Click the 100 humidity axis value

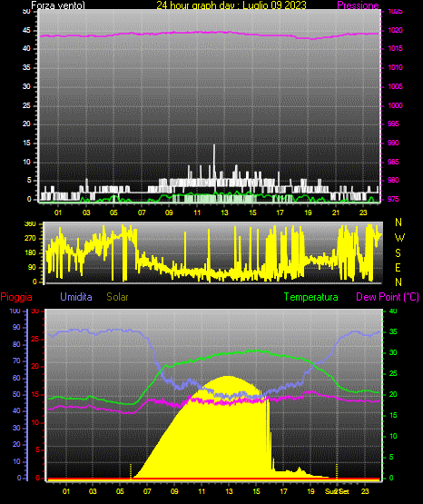click(15, 311)
